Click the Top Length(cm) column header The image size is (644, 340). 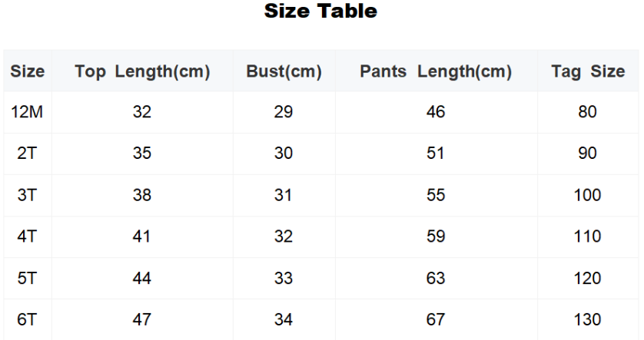[142, 72]
